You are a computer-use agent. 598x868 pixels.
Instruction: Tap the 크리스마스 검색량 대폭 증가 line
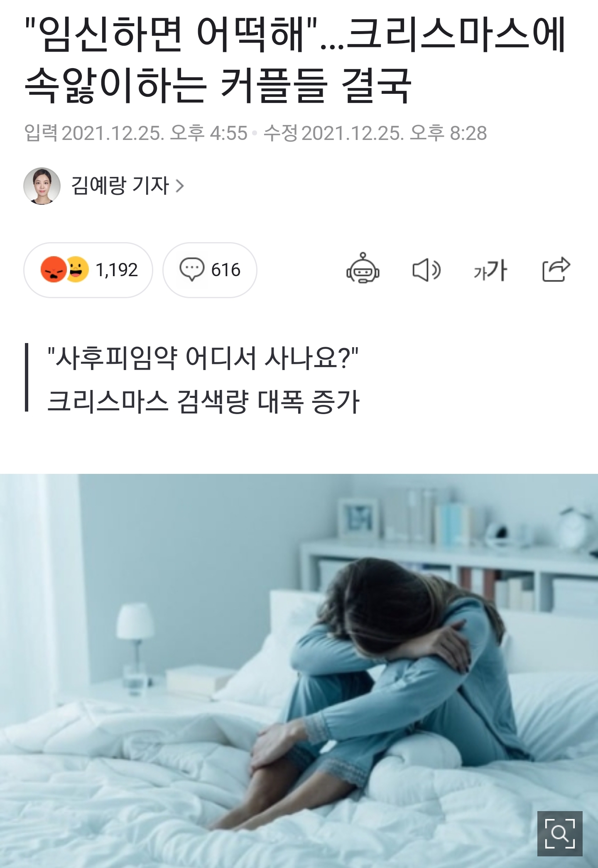pyautogui.click(x=203, y=402)
